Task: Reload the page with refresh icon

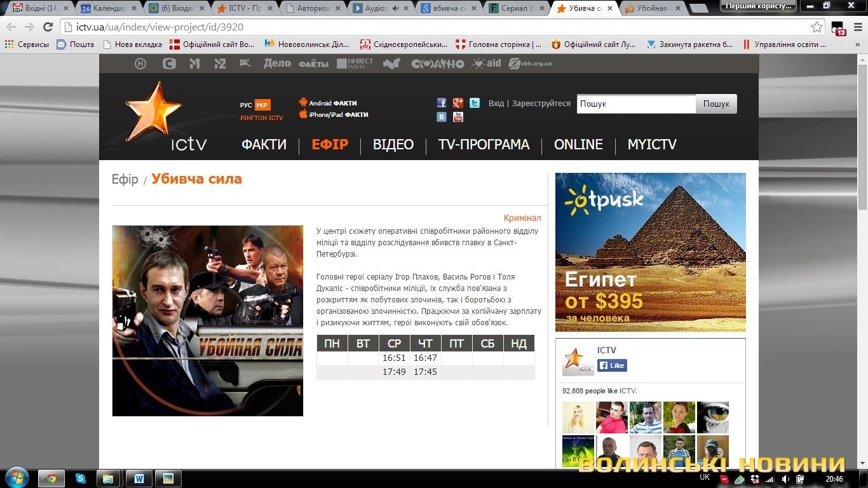Action: (48, 27)
